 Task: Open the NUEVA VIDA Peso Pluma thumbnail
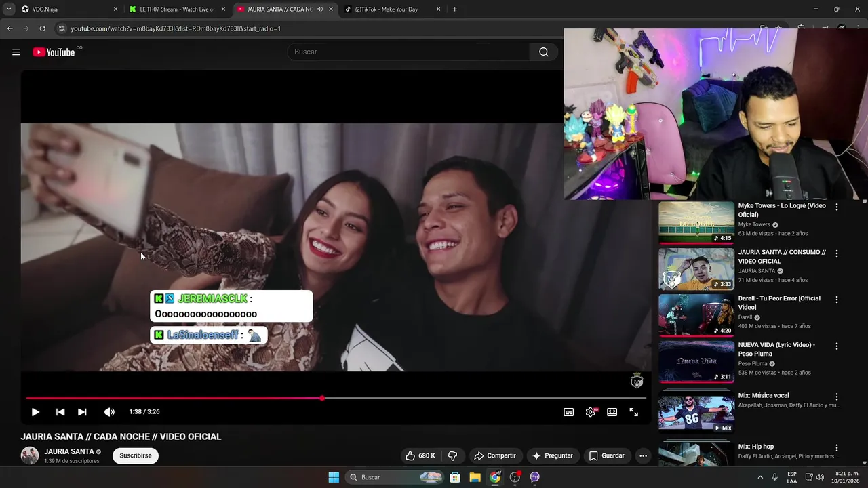click(696, 361)
